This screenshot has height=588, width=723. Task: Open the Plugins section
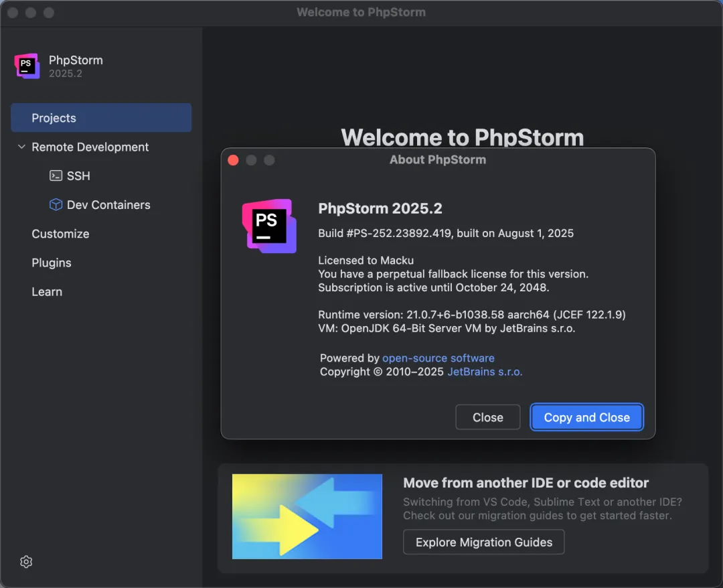[52, 263]
